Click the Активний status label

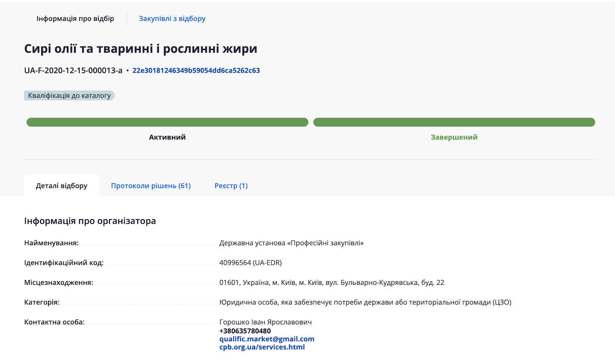(x=167, y=137)
